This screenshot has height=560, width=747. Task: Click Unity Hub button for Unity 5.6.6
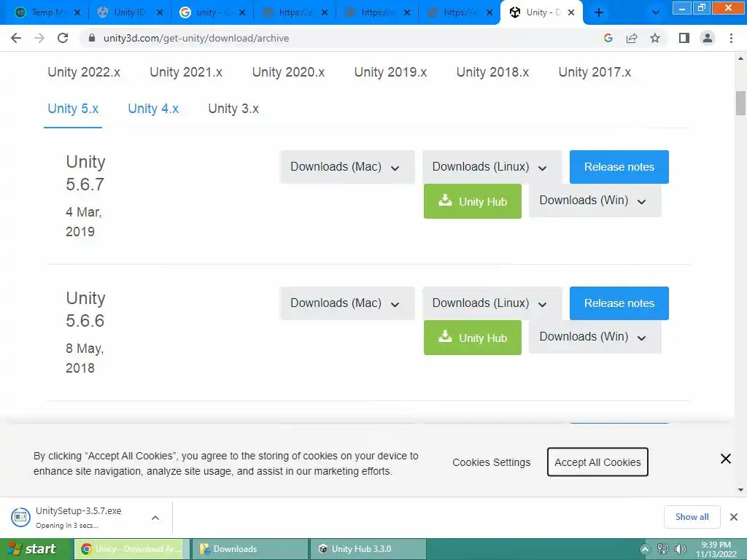pos(473,338)
